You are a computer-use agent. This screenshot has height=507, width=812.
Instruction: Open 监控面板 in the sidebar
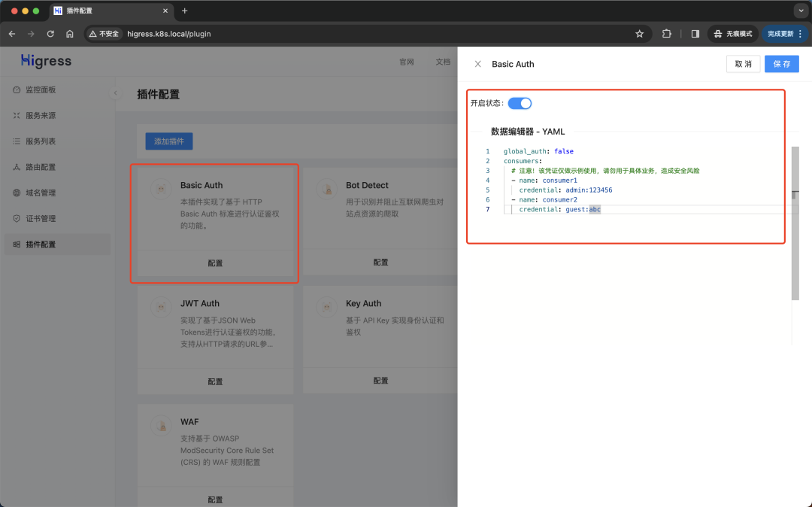[x=57, y=90]
